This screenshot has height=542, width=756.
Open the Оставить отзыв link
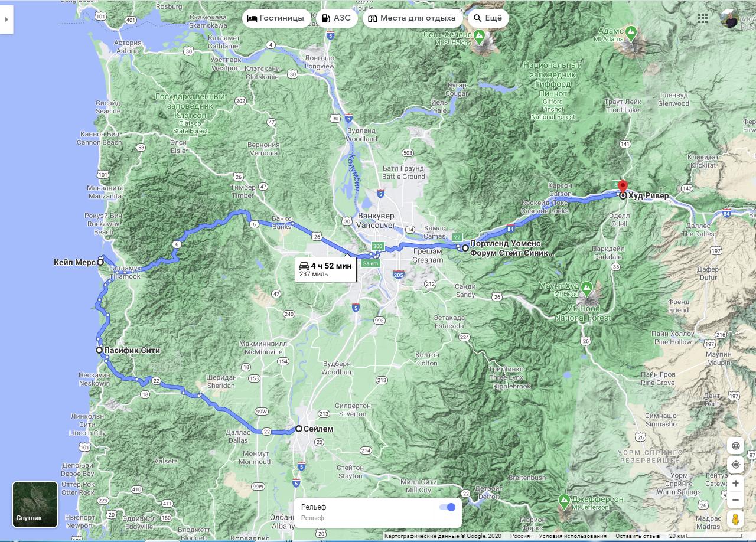[637, 536]
